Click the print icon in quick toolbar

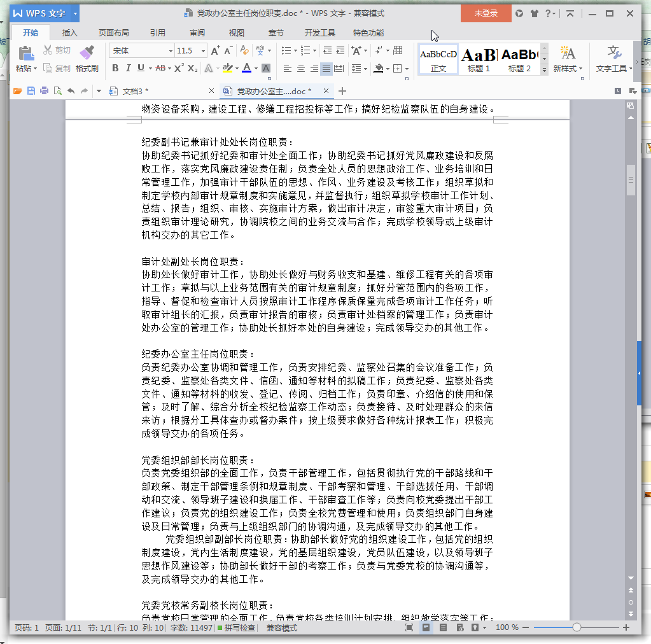coord(45,91)
